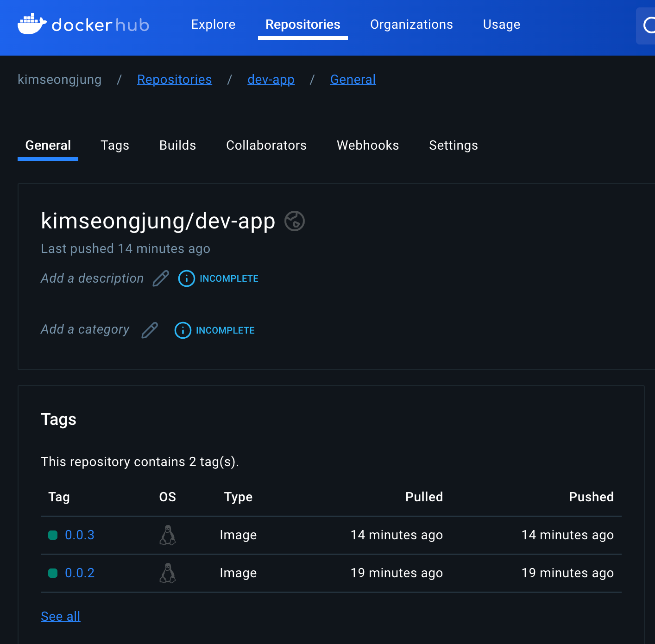Viewport: 655px width, 644px height.
Task: Click Add a description text
Action: 92,278
